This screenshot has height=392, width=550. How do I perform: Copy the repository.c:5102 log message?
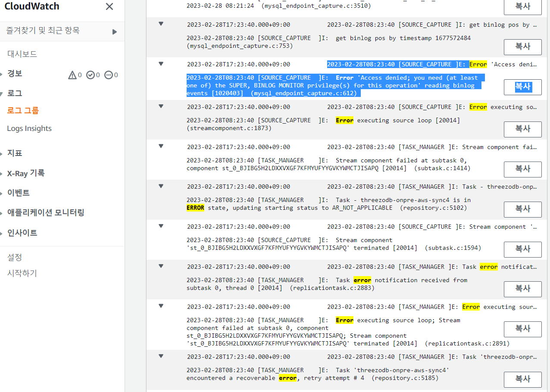pos(523,209)
